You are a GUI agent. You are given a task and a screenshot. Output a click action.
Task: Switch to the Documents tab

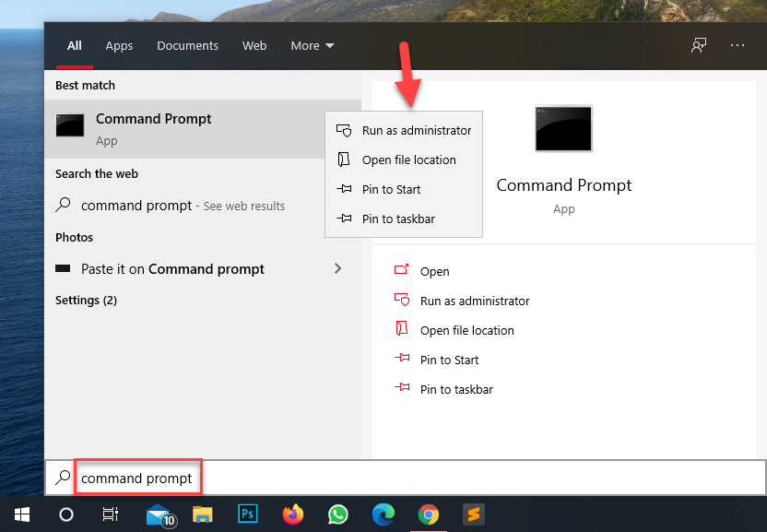point(187,45)
